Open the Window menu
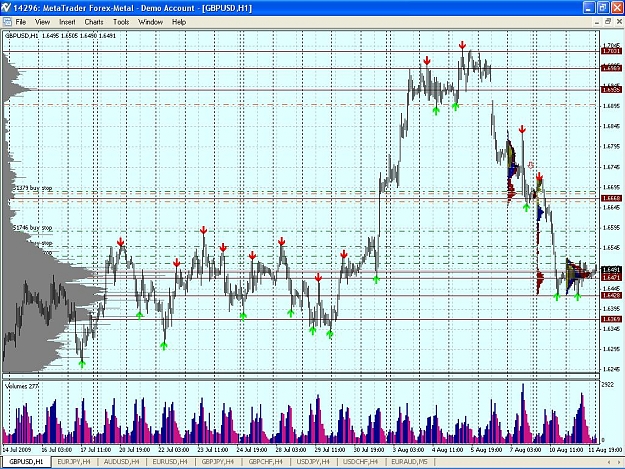Viewport: 625px width, 469px height. (x=151, y=22)
